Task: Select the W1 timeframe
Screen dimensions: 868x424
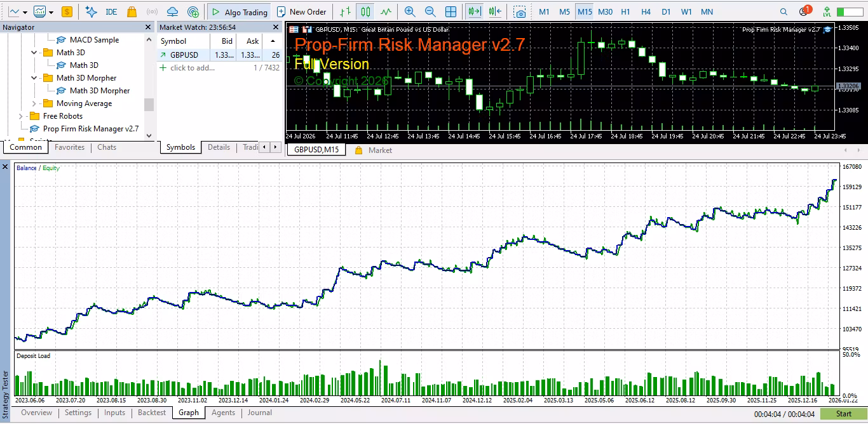Action: [x=686, y=11]
